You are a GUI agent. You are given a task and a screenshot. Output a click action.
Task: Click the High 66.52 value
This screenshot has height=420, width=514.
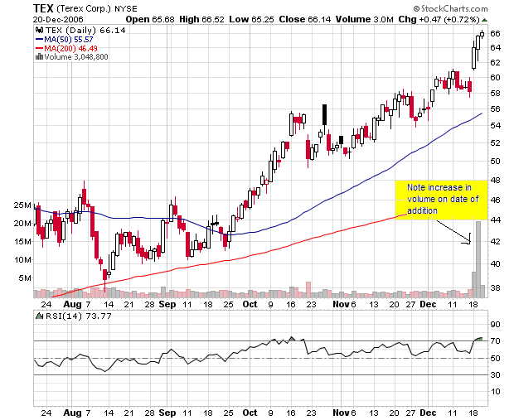(201, 19)
